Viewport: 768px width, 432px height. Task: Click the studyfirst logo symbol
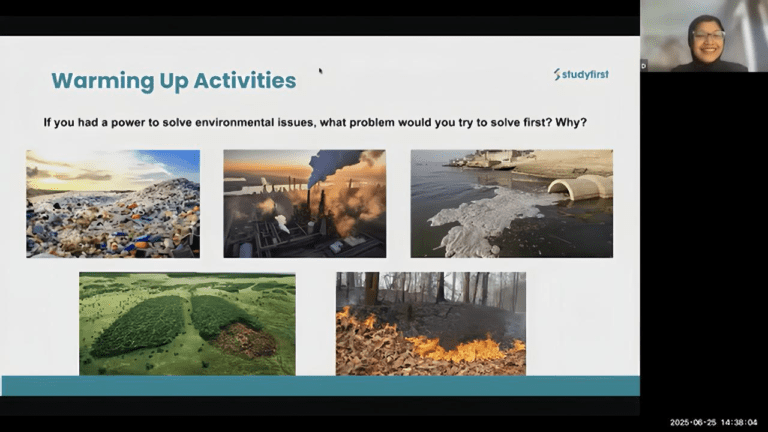click(x=557, y=74)
